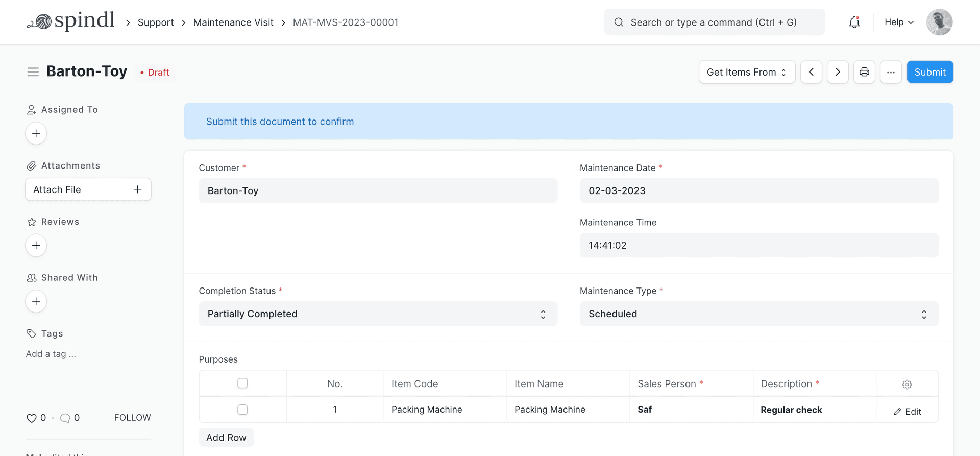Go to the next document arrow
The image size is (980, 456).
coord(838,72)
